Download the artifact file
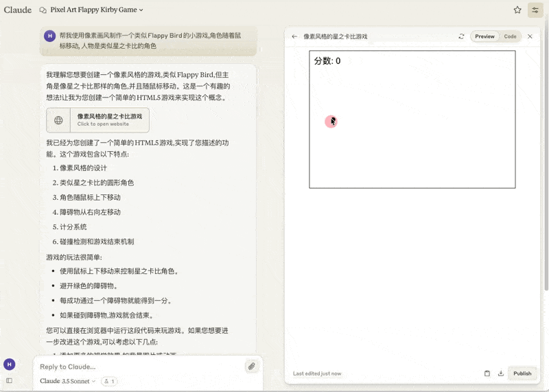The height and width of the screenshot is (392, 549). [501, 373]
